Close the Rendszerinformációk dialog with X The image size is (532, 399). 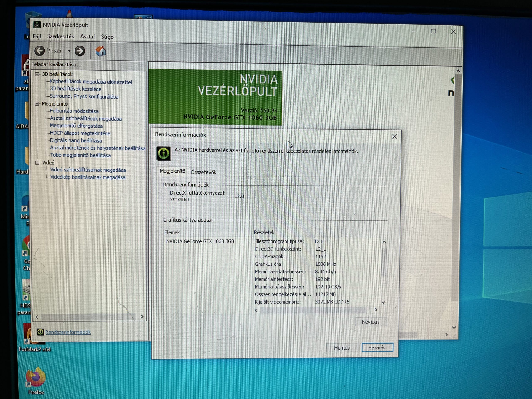tap(395, 137)
